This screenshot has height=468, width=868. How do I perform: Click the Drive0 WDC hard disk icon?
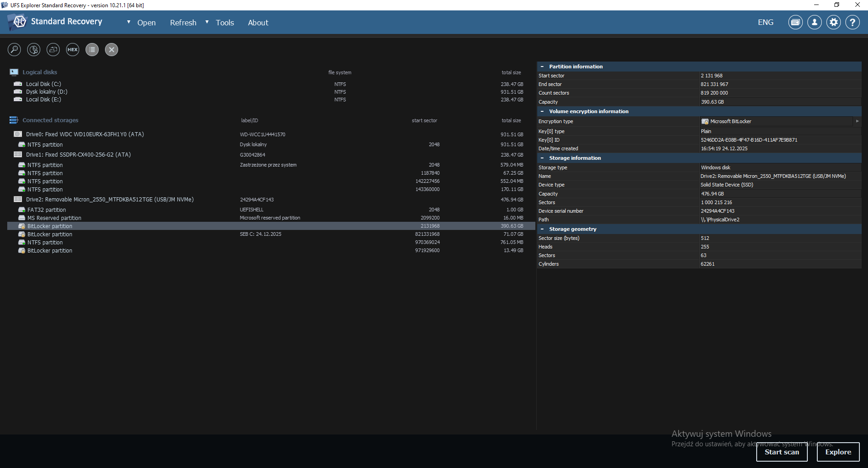tap(18, 134)
